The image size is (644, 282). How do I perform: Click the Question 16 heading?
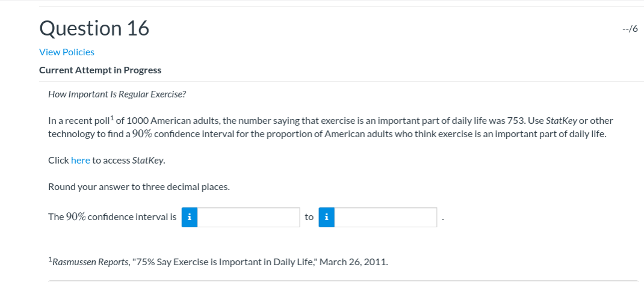click(94, 28)
